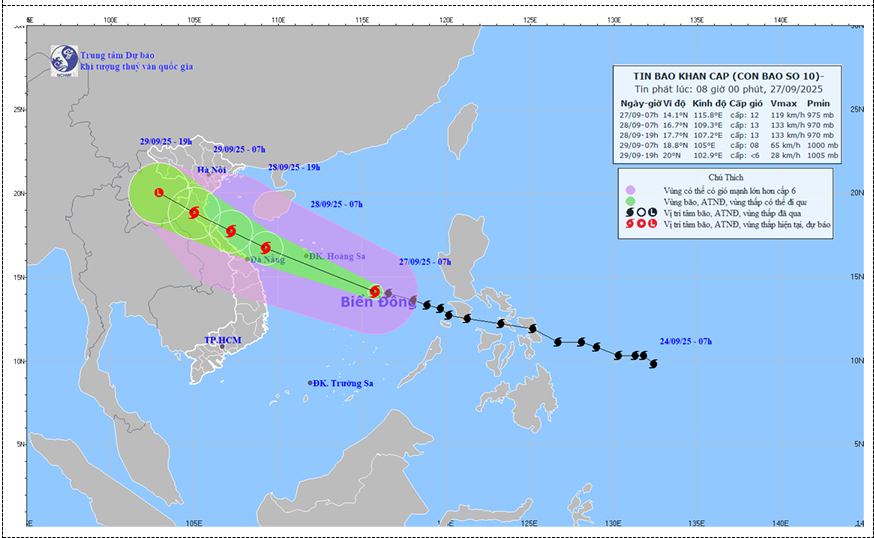The height and width of the screenshot is (538, 874).
Task: Click the blue dot marking ĐK. Trường Sa
Action: point(311,383)
